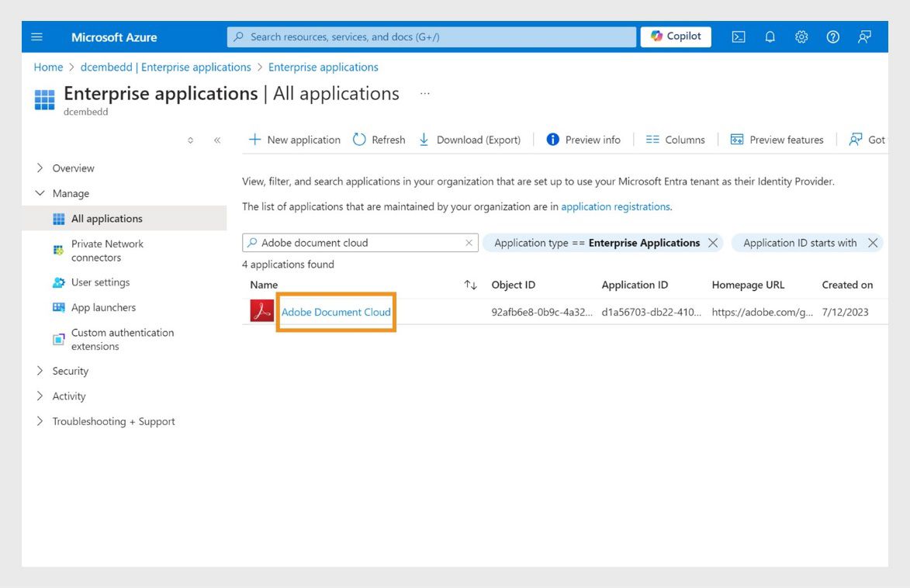910x588 pixels.
Task: Open the Cloud Shell icon
Action: [738, 36]
